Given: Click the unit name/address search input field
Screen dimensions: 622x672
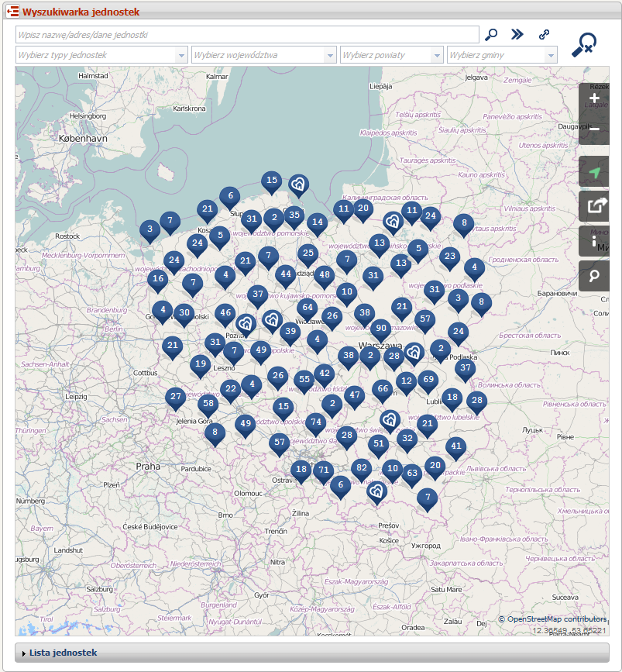Looking at the screenshot, I should point(247,35).
